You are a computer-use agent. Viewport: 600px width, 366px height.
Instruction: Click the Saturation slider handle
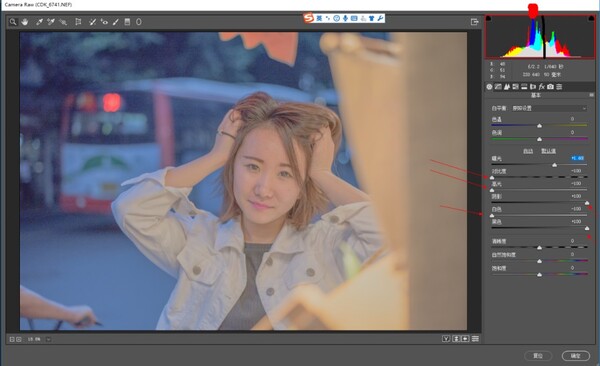[539, 274]
